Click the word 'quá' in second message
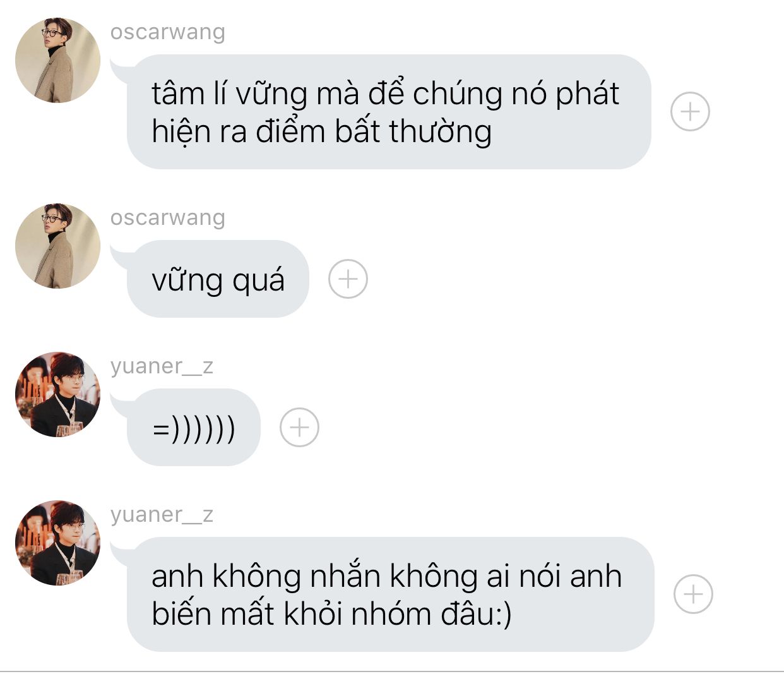 (258, 281)
